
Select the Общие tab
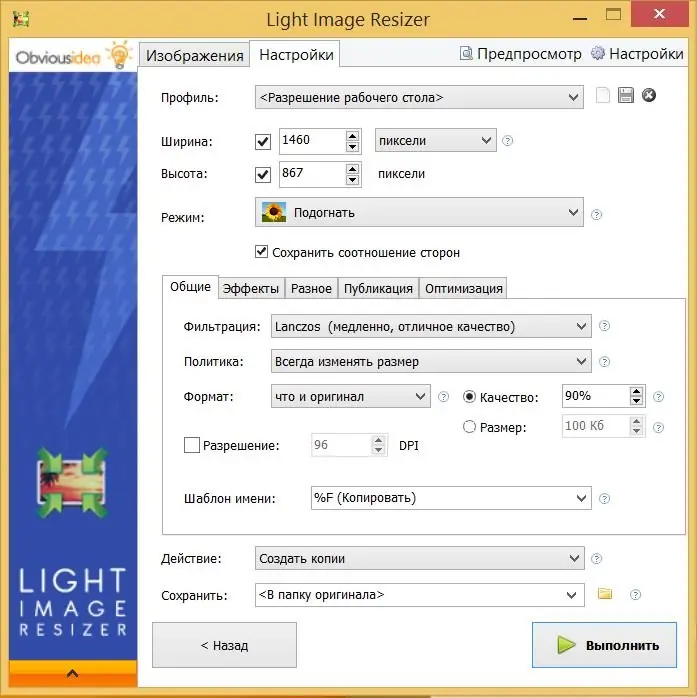[x=190, y=287]
